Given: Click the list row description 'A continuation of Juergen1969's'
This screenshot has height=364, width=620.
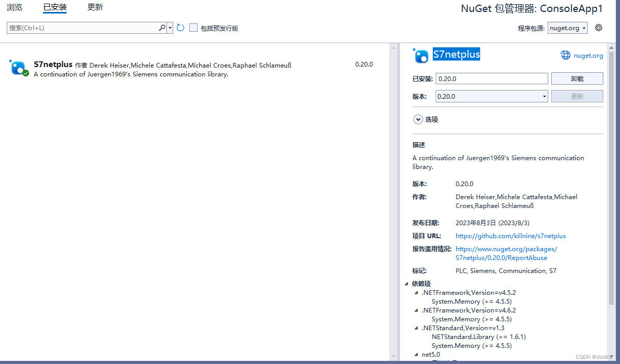Looking at the screenshot, I should (x=131, y=74).
